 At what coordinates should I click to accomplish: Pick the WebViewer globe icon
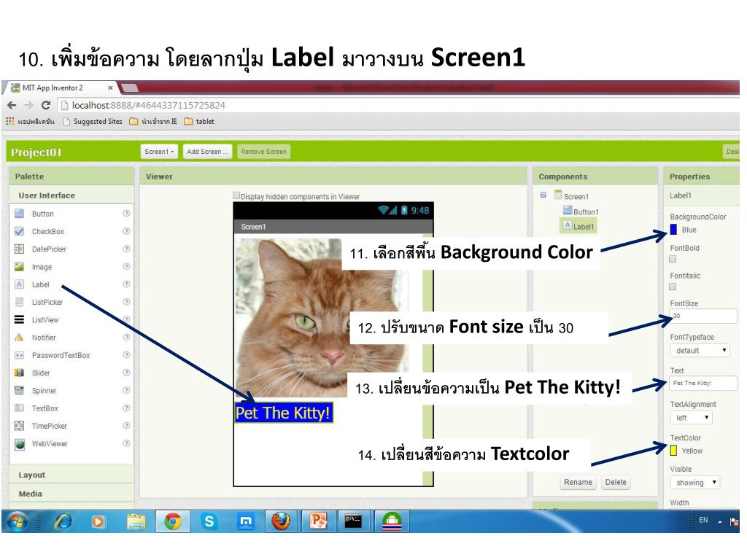(x=19, y=444)
